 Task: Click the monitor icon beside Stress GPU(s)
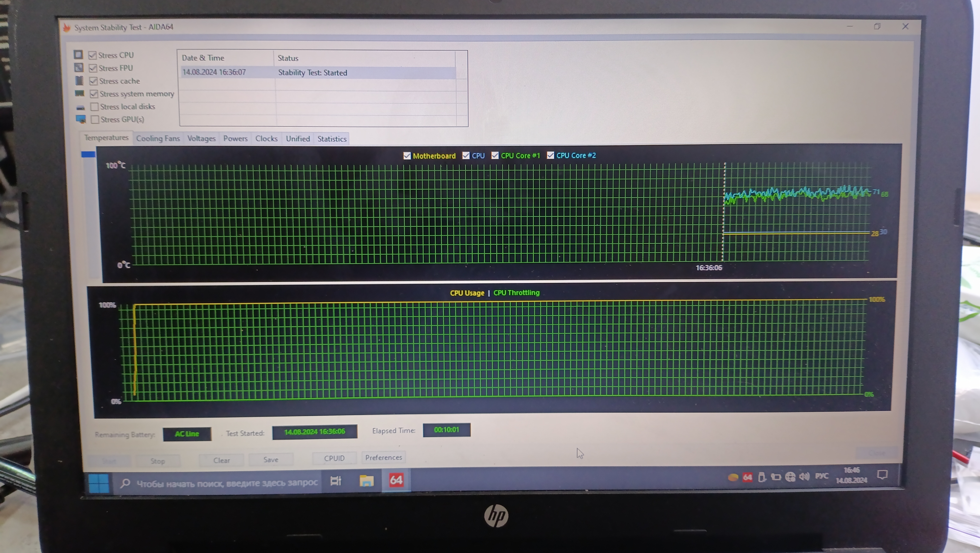point(81,119)
